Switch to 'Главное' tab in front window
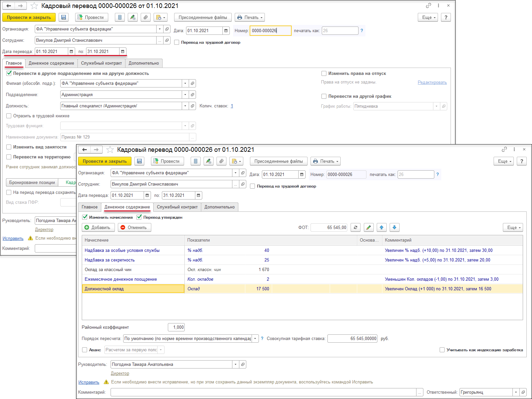Screen dimensions: 532x399 [x=90, y=207]
